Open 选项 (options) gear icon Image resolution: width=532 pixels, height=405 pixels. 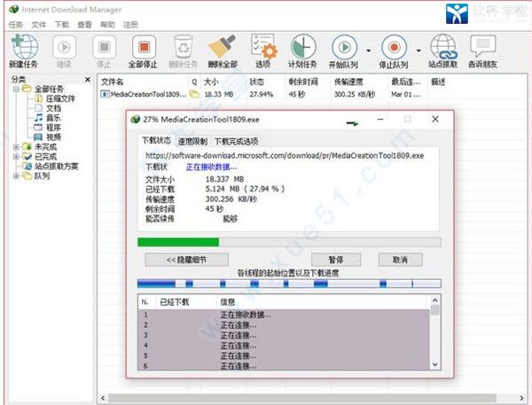click(263, 46)
